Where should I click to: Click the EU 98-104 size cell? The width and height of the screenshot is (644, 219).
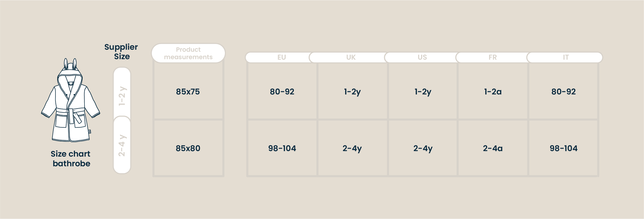click(x=282, y=148)
